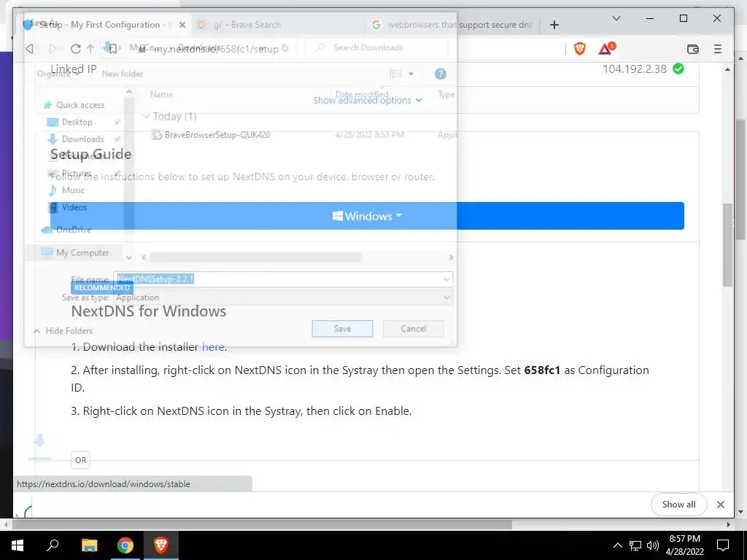Bookmark this page via the bookmark icon

(x=113, y=49)
